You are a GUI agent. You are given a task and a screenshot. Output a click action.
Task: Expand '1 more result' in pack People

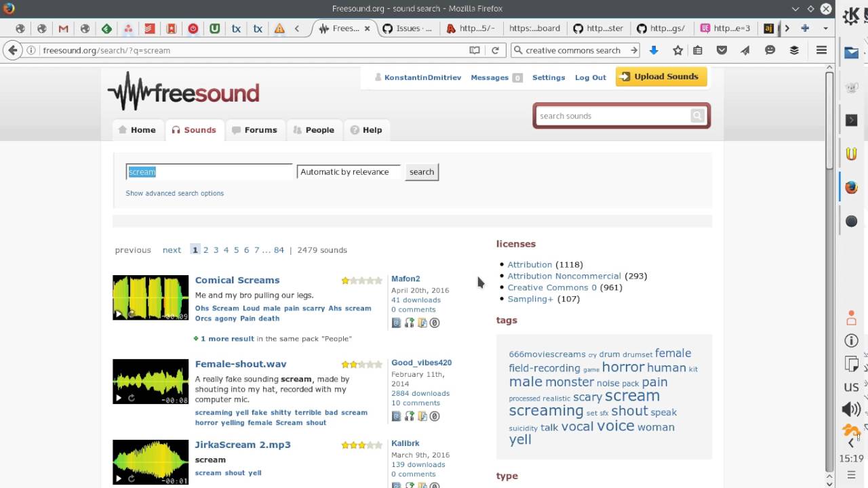[227, 339]
